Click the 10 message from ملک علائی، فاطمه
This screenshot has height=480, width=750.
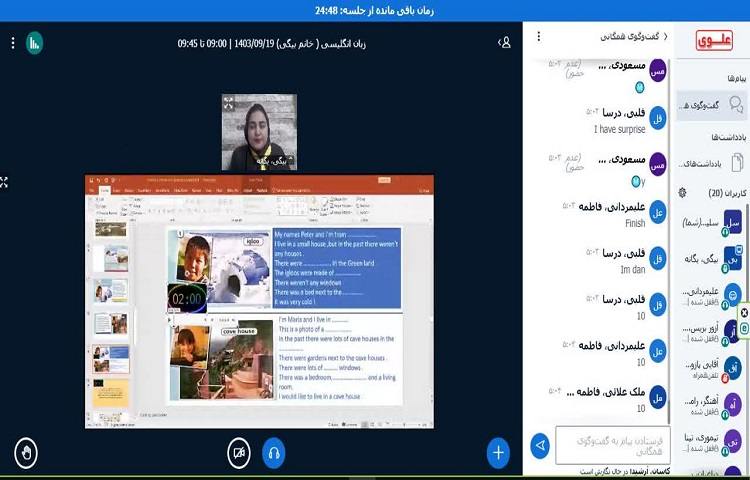[641, 408]
